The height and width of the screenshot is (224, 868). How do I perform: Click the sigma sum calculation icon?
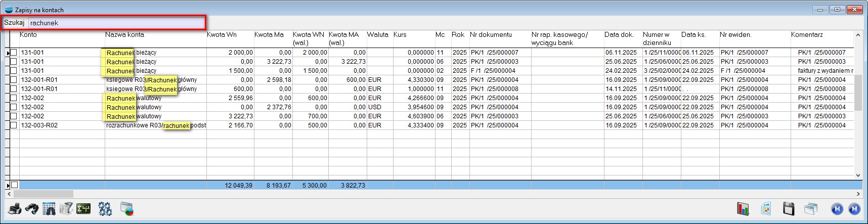tap(83, 209)
